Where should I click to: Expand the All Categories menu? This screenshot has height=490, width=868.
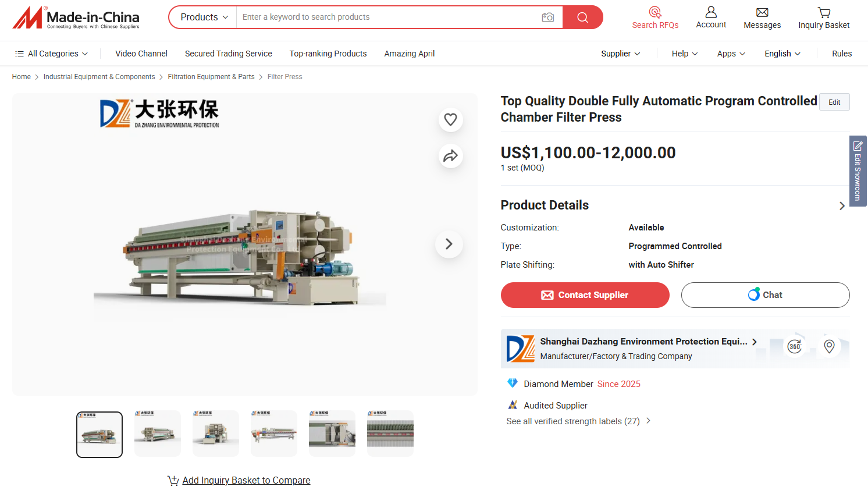(x=52, y=54)
